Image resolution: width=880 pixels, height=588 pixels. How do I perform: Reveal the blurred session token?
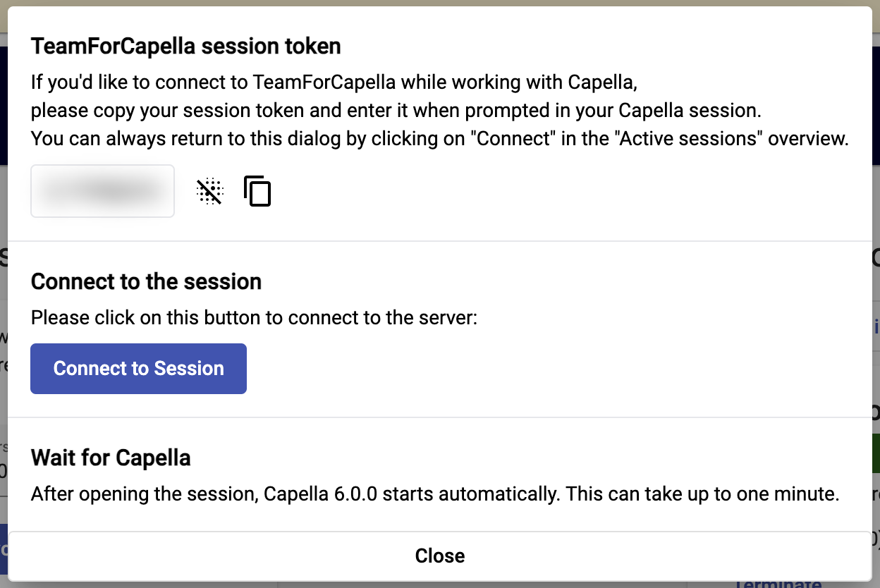tap(209, 191)
